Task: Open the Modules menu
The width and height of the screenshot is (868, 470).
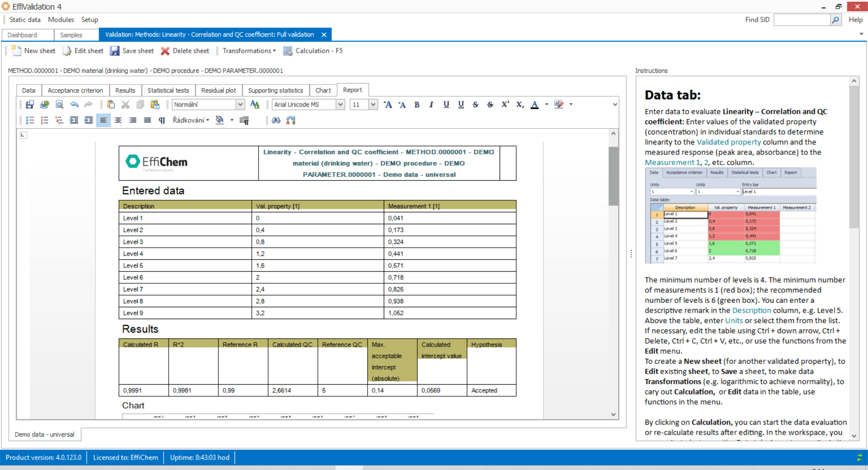Action: [61, 19]
